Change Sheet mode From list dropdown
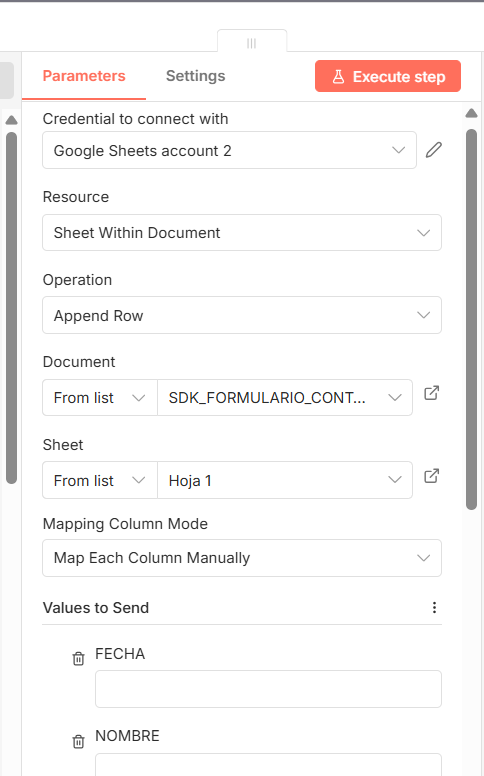 point(99,480)
